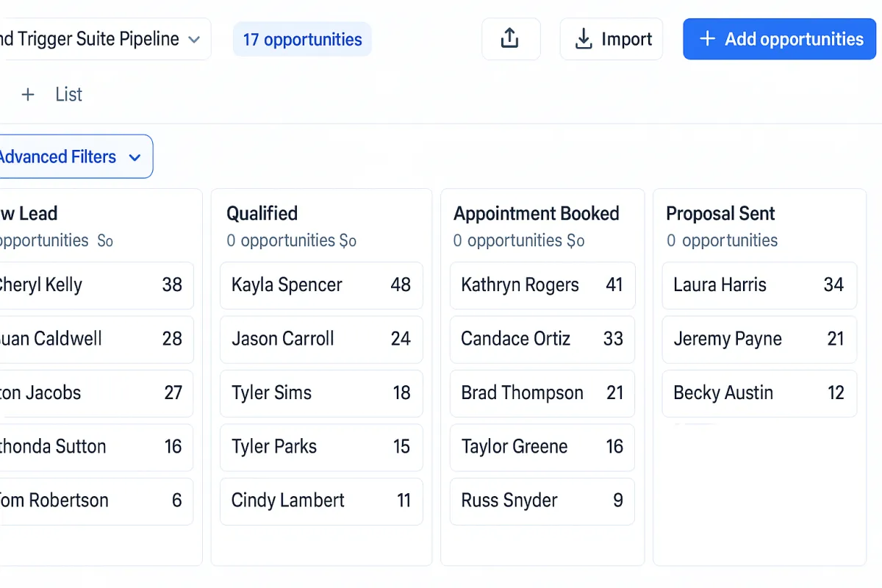
Task: Open the Cheryl Kelly card
Action: (96, 285)
